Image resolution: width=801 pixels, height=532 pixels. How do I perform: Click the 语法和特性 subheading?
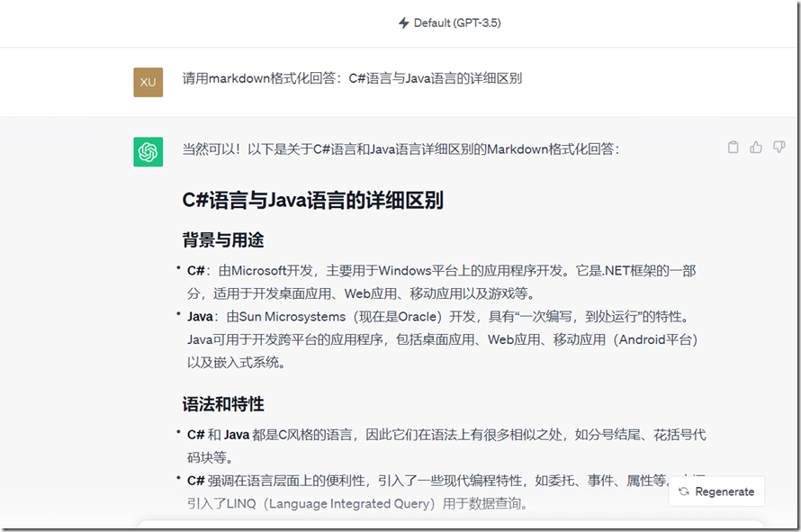[223, 404]
